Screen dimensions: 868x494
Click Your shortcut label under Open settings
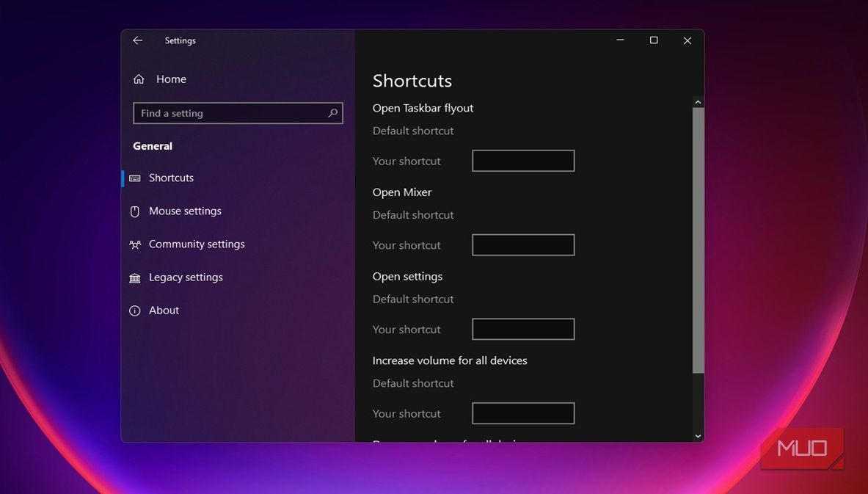coord(406,330)
